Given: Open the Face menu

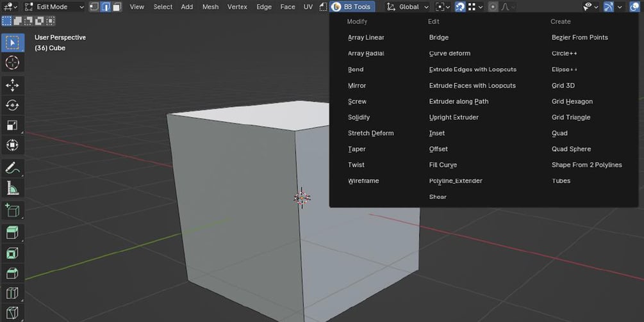Looking at the screenshot, I should (288, 6).
